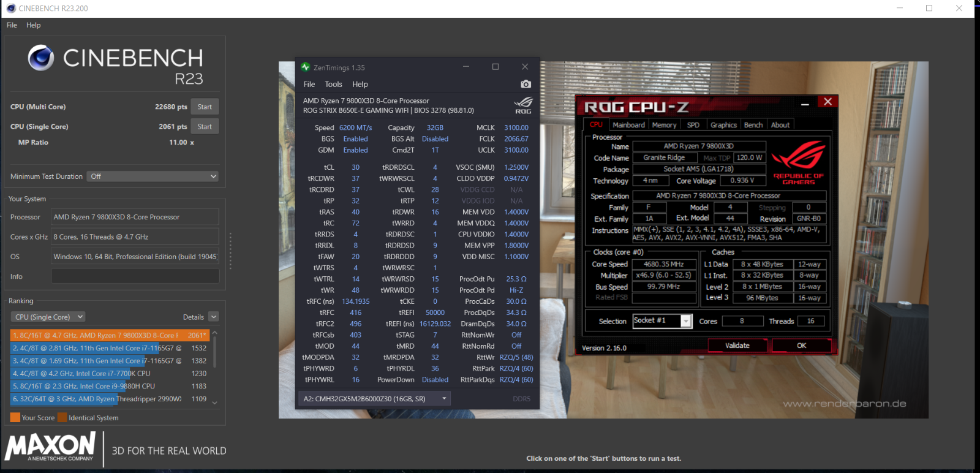Switch to CPU-Z SPD tab
The height and width of the screenshot is (473, 980).
(x=693, y=125)
